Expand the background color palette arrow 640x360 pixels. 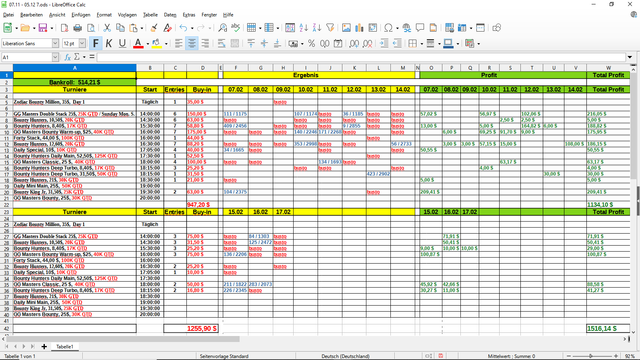click(166, 44)
